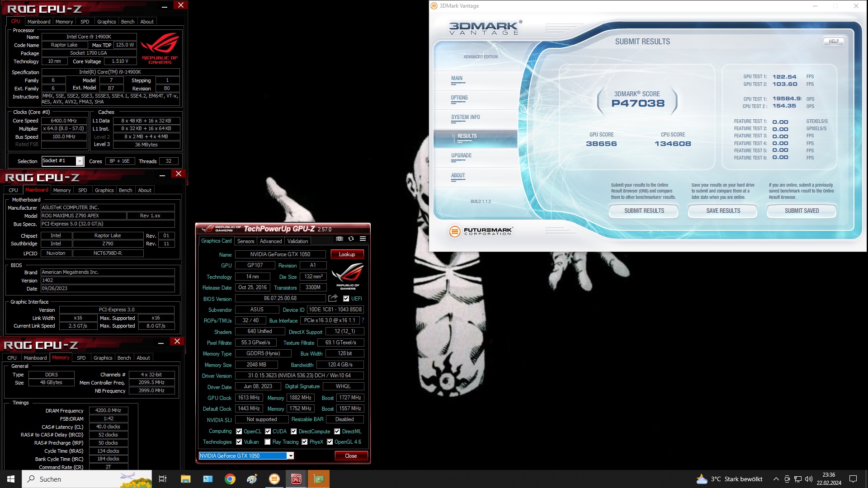Click the SAVE RESULTS button

tap(723, 211)
